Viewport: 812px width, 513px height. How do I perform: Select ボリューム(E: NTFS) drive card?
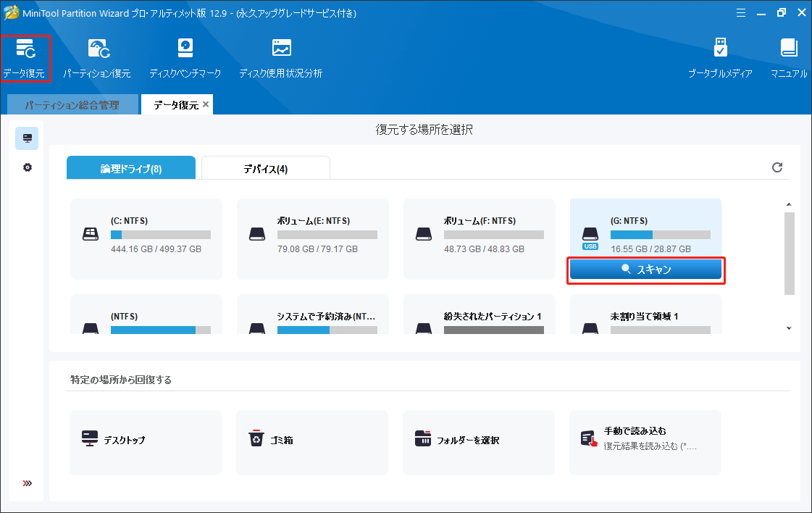(x=313, y=239)
